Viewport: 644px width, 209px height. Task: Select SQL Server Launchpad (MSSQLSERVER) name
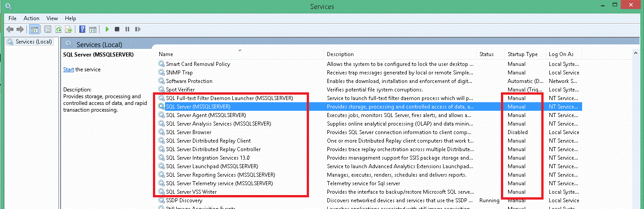[x=212, y=166]
